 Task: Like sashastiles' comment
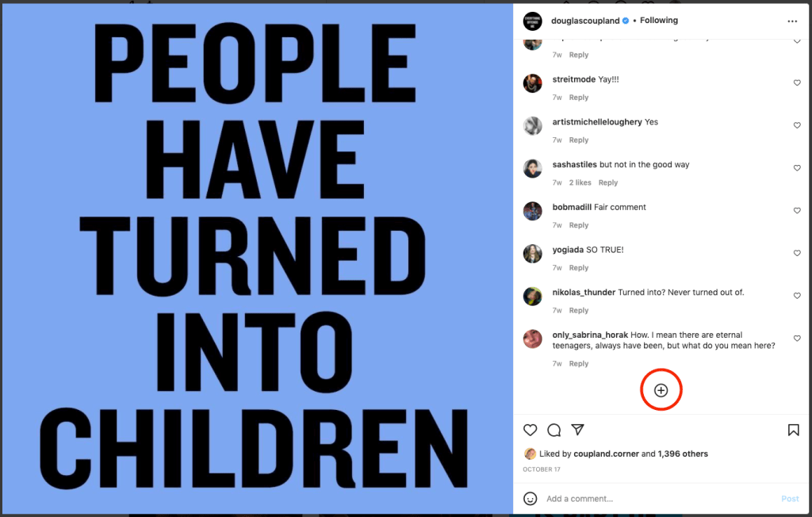coord(797,168)
